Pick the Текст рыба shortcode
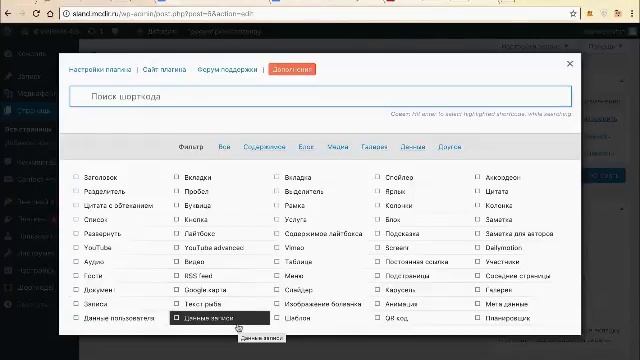 [203, 304]
